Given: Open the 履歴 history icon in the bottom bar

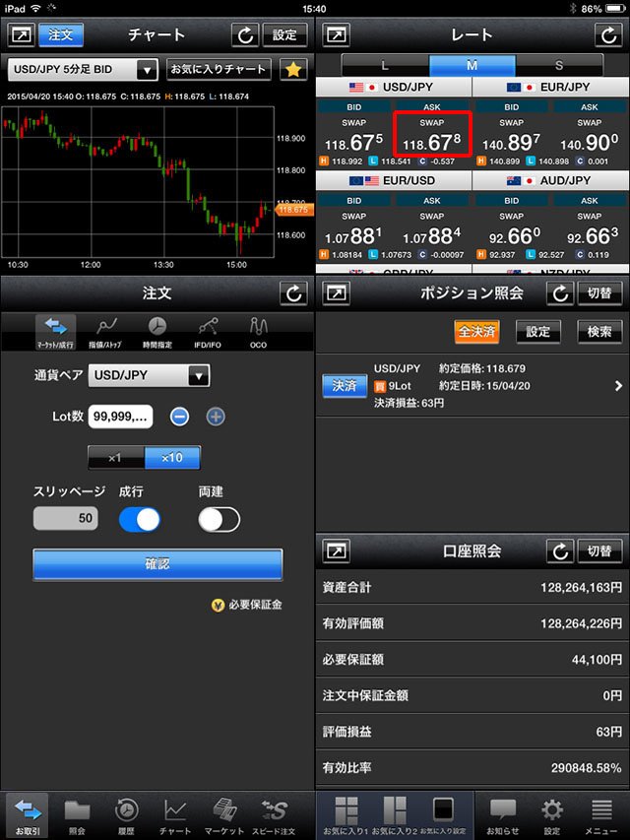Looking at the screenshot, I should pyautogui.click(x=126, y=816).
